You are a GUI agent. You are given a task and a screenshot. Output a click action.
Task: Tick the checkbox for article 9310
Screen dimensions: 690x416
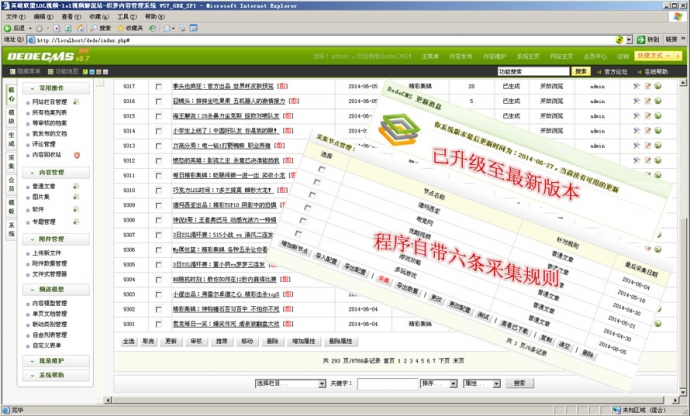point(158,191)
